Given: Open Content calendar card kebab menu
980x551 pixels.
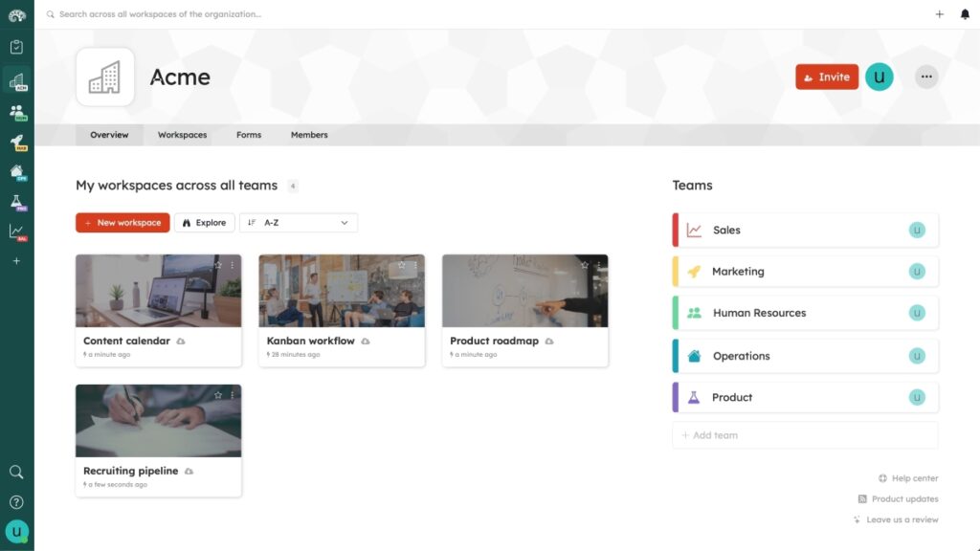Looking at the screenshot, I should [232, 265].
